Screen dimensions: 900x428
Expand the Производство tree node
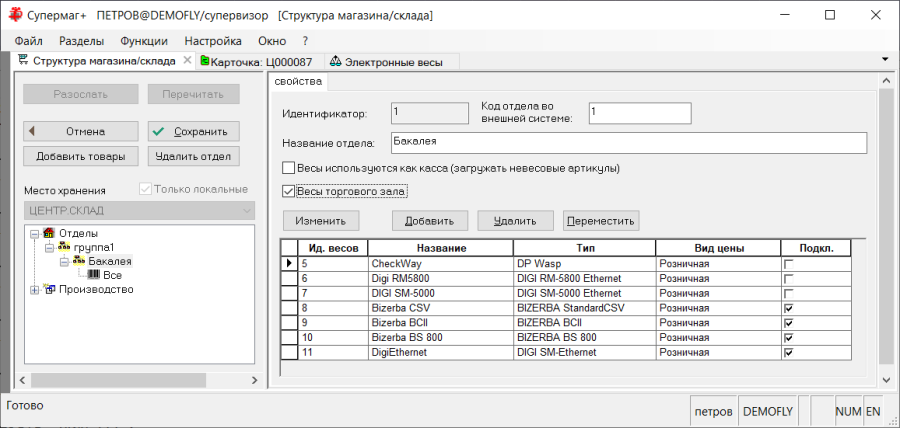click(34, 290)
